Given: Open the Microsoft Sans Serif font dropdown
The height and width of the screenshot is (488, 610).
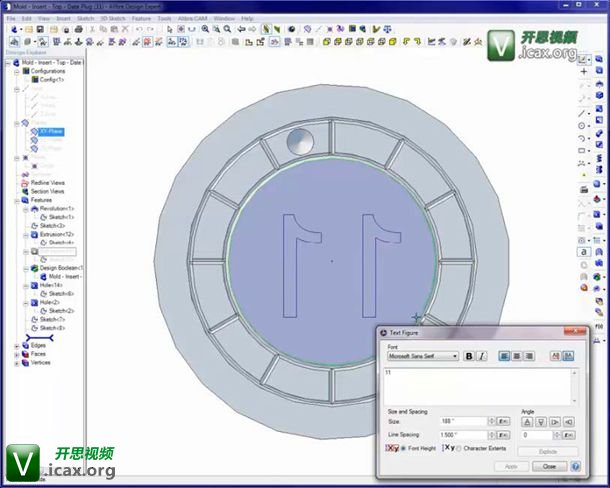Looking at the screenshot, I should coord(423,356).
